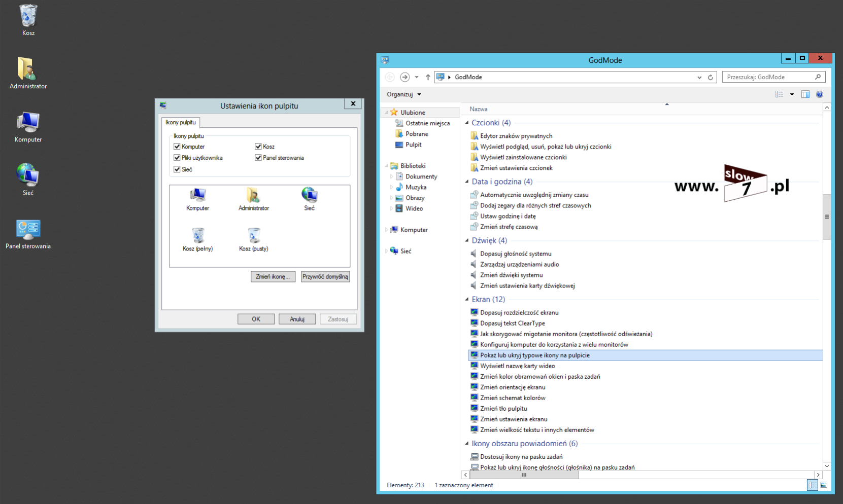Image resolution: width=843 pixels, height=504 pixels.
Task: Toggle the Panel sterowania checkbox
Action: click(x=258, y=158)
